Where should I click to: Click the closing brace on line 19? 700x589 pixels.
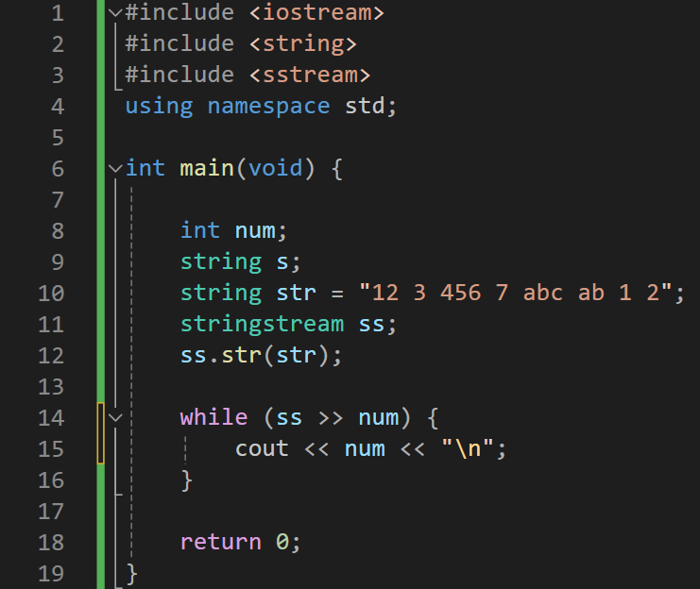point(131,574)
